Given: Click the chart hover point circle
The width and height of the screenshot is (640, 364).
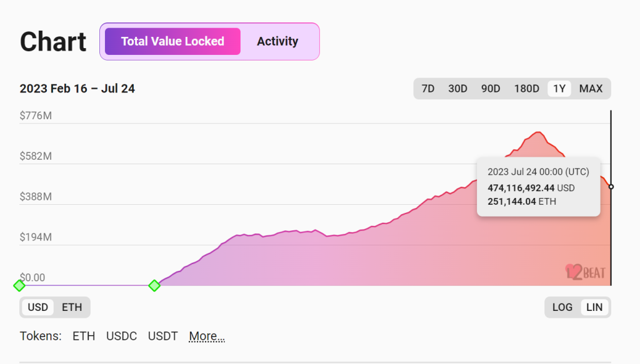Looking at the screenshot, I should (x=611, y=187).
